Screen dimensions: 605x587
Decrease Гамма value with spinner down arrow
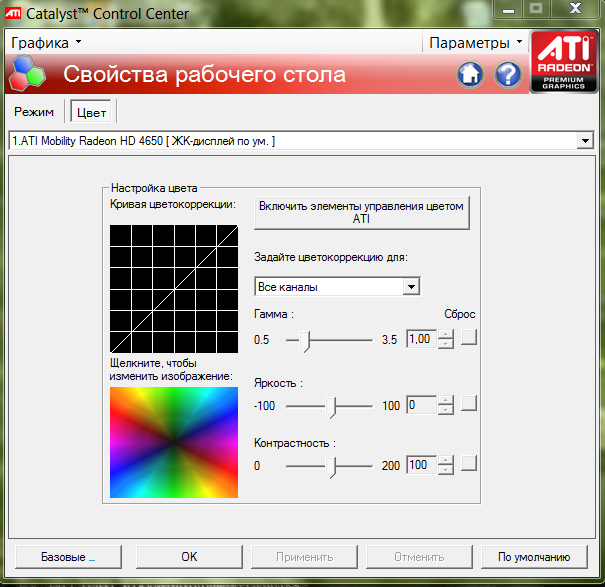tap(445, 343)
